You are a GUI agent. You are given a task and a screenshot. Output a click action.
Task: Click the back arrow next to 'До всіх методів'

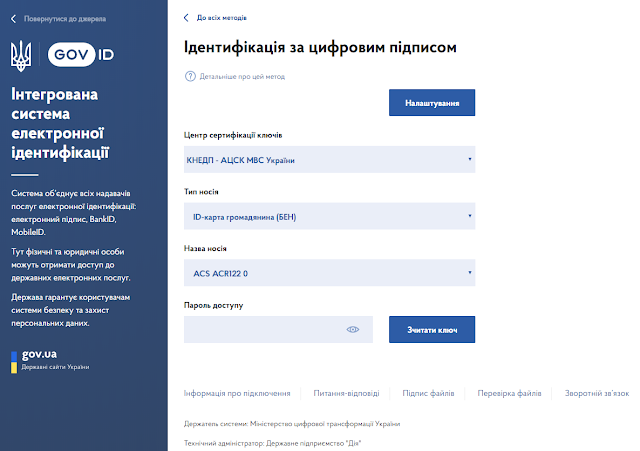coord(186,18)
